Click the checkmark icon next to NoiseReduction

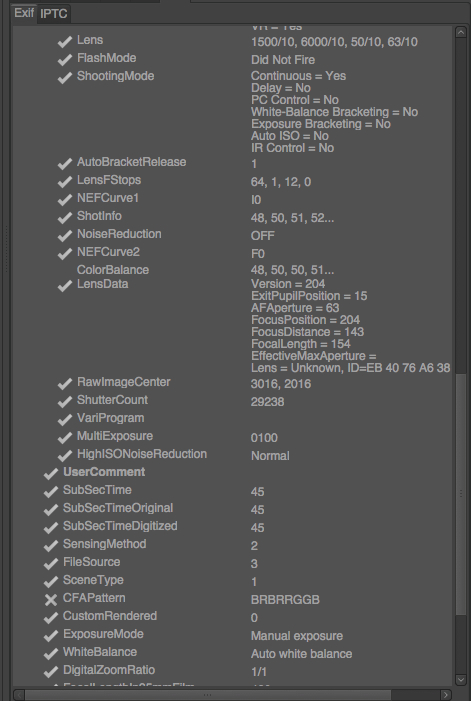pos(65,235)
